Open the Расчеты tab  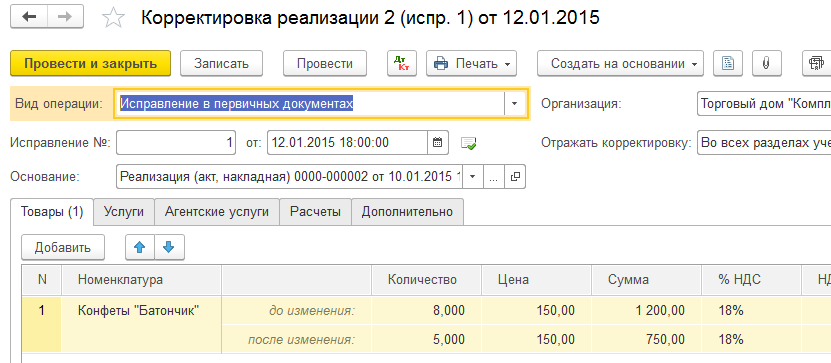pos(315,212)
